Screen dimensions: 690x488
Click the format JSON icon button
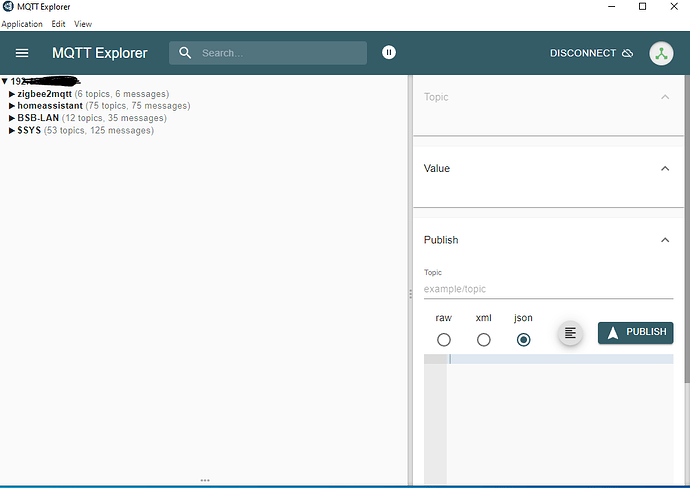pos(570,333)
